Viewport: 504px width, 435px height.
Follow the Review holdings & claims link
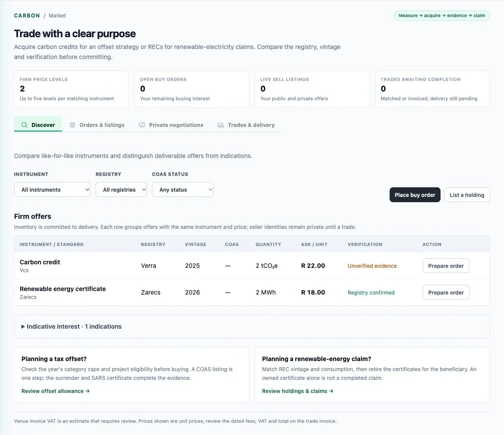(x=297, y=391)
